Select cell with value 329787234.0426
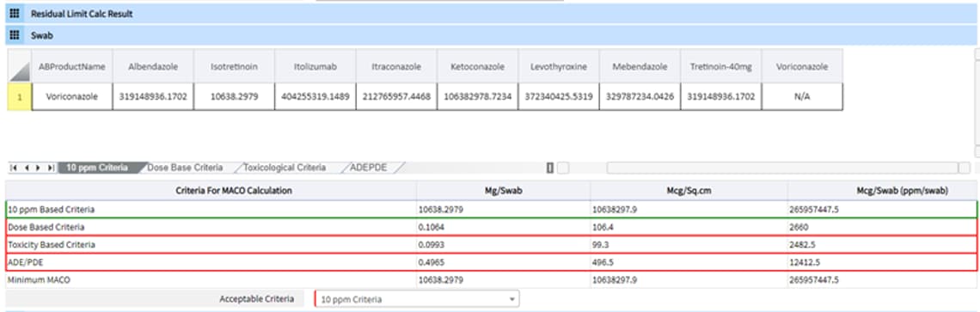 (x=640, y=97)
